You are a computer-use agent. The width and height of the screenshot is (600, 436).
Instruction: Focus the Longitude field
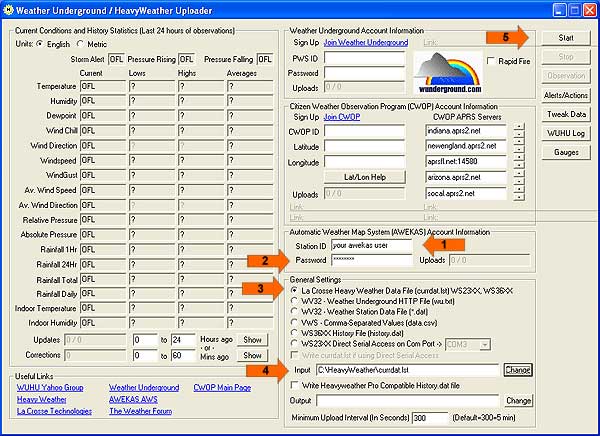click(x=365, y=162)
